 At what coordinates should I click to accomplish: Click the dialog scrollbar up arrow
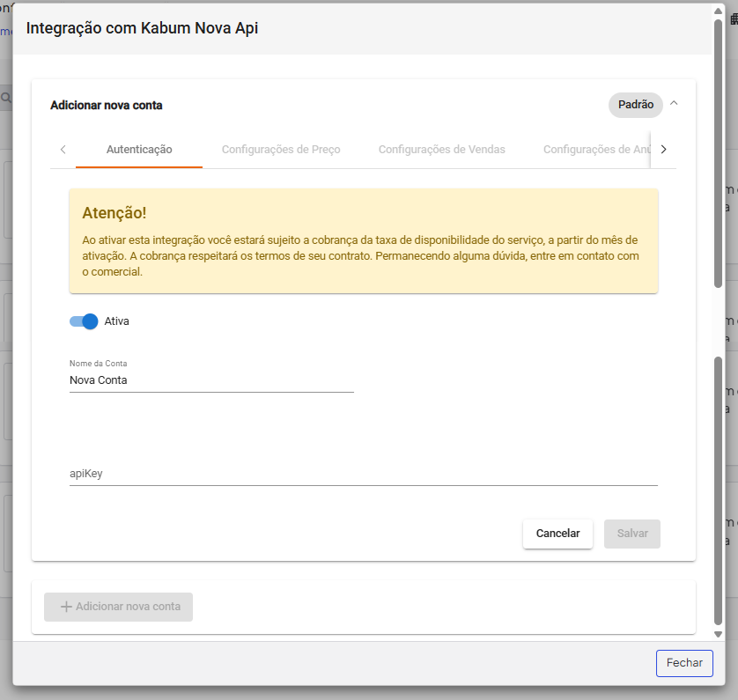tap(719, 11)
